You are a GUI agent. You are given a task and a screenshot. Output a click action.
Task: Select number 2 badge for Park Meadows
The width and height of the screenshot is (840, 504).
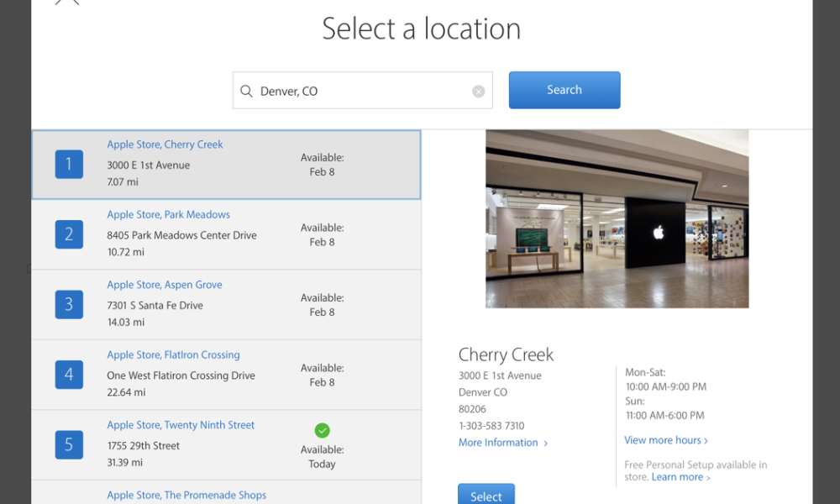pos(69,234)
